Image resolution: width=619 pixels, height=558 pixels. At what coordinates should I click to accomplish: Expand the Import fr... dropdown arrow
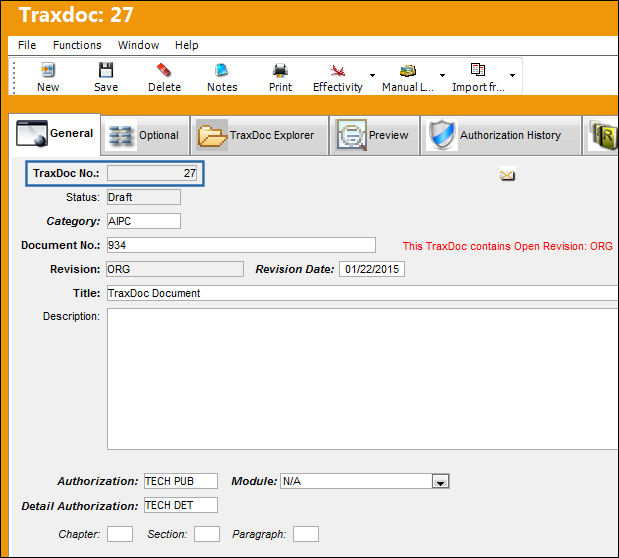tap(512, 75)
